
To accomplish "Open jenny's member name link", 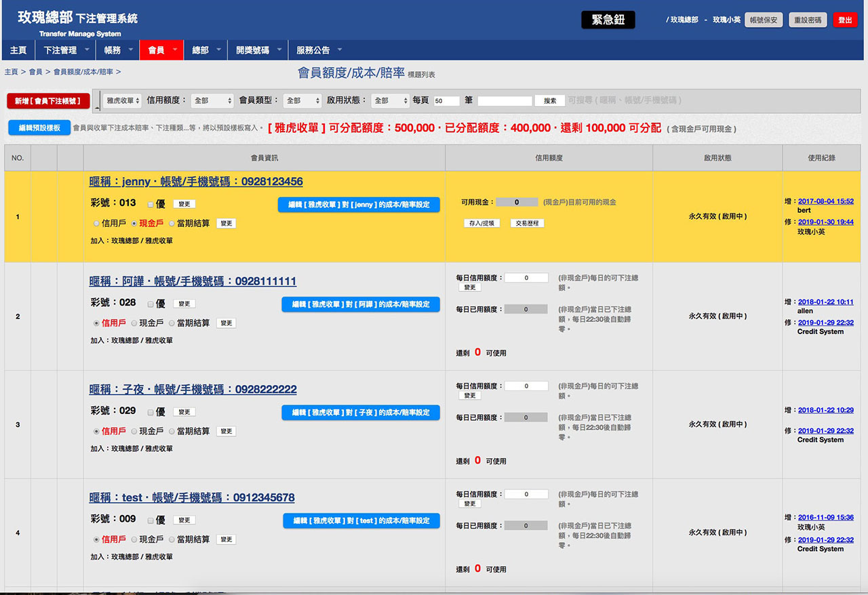I will [196, 182].
